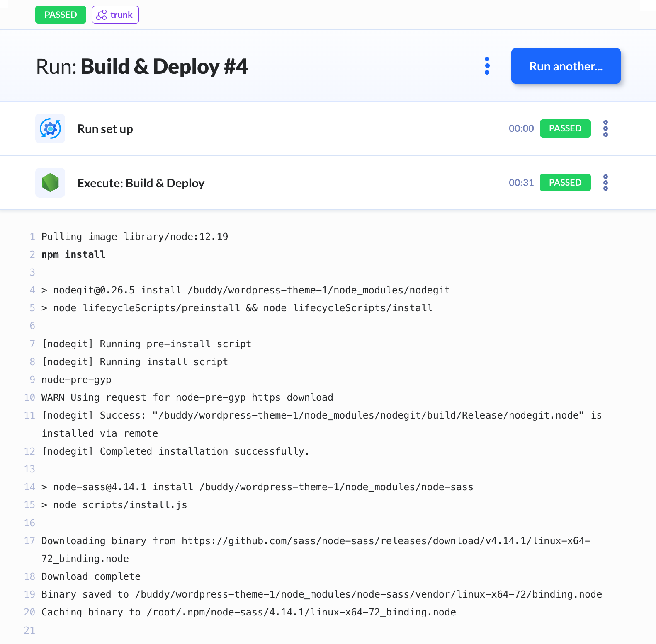The image size is (656, 644).
Task: Click the Download complete log line
Action: (91, 576)
